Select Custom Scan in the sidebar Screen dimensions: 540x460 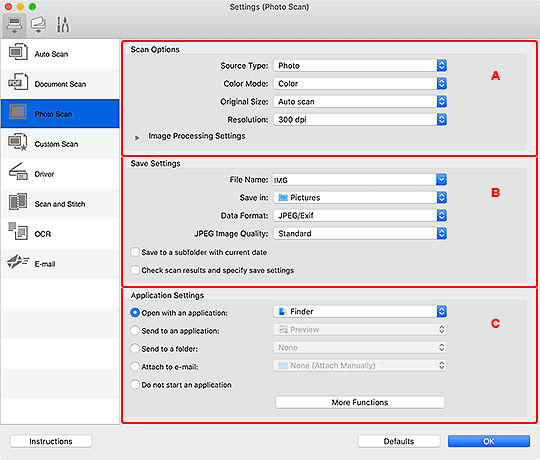[x=60, y=144]
